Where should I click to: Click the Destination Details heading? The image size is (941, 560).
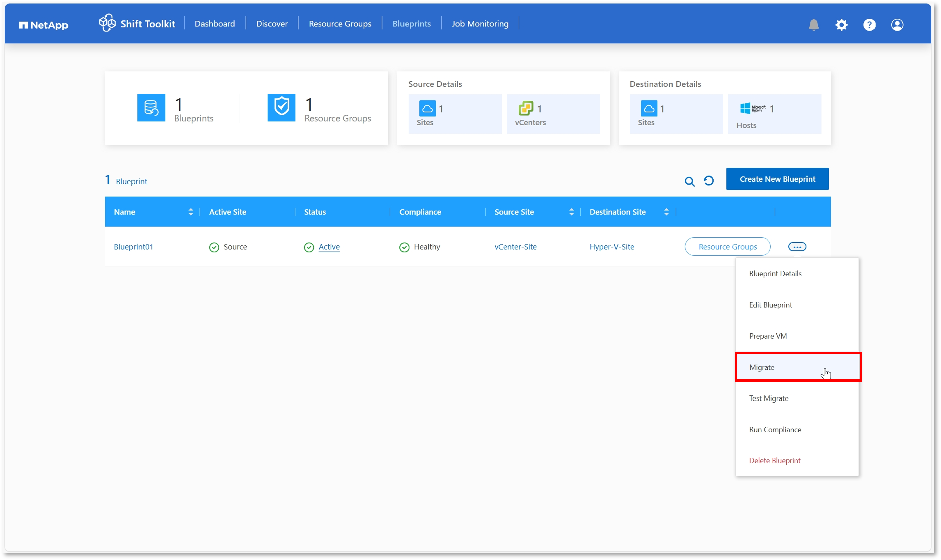[665, 84]
